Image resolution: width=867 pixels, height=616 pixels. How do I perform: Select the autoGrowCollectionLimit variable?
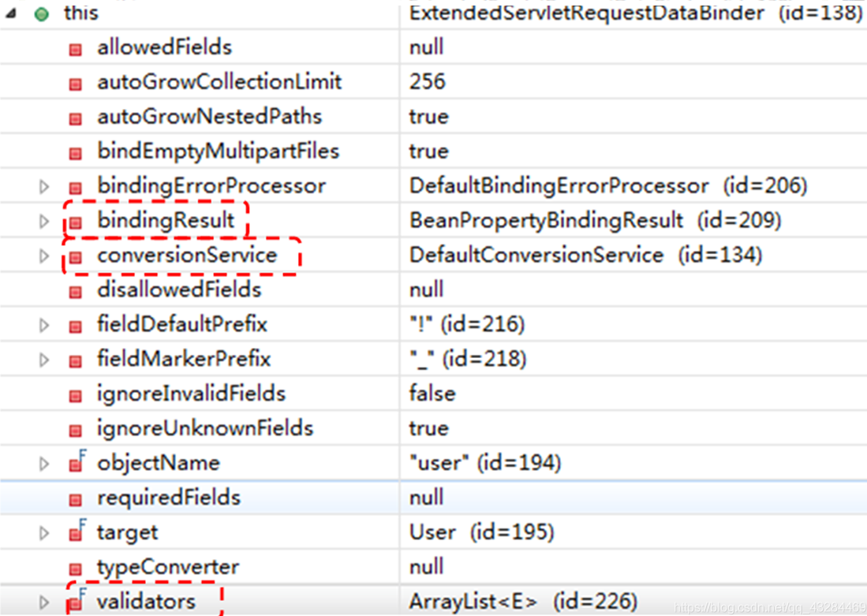pyautogui.click(x=219, y=82)
